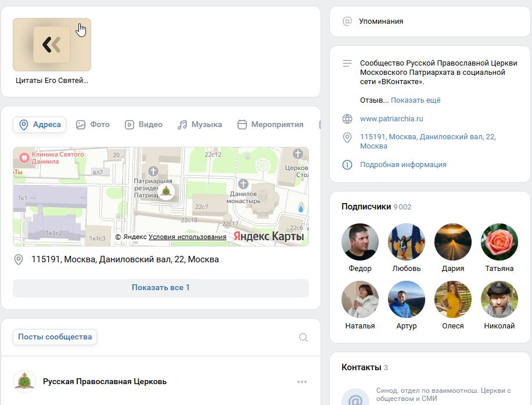Click the globe icon beside www.patriarchia.ru
The height and width of the screenshot is (405, 532).
(347, 118)
